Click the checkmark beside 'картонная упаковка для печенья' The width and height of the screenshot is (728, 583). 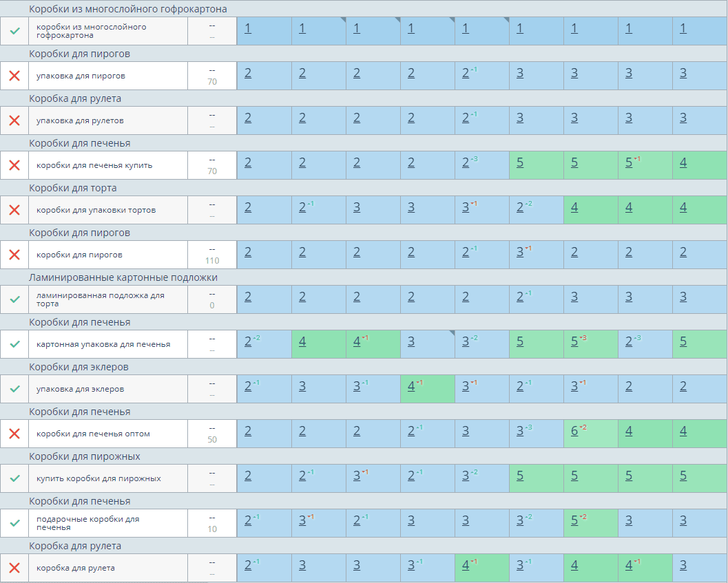[x=15, y=344]
